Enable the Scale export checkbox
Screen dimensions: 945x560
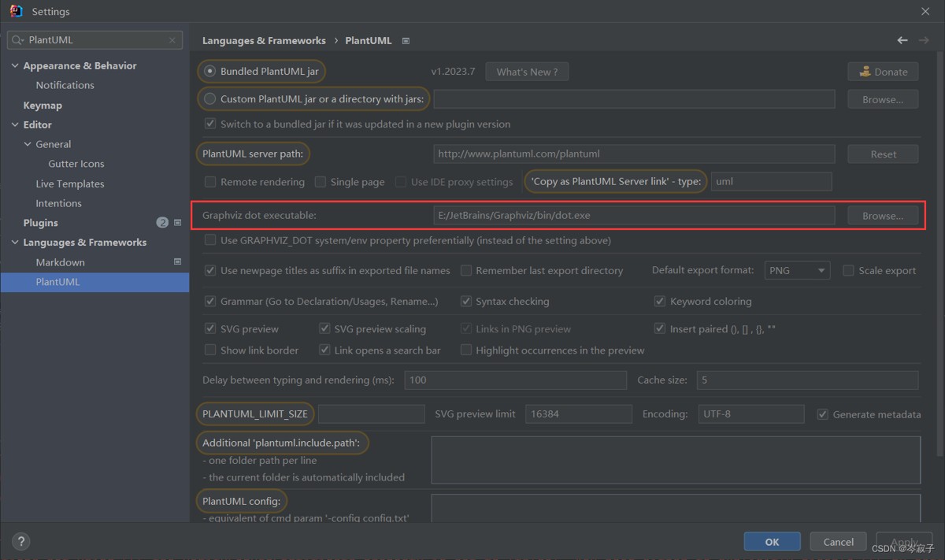848,270
